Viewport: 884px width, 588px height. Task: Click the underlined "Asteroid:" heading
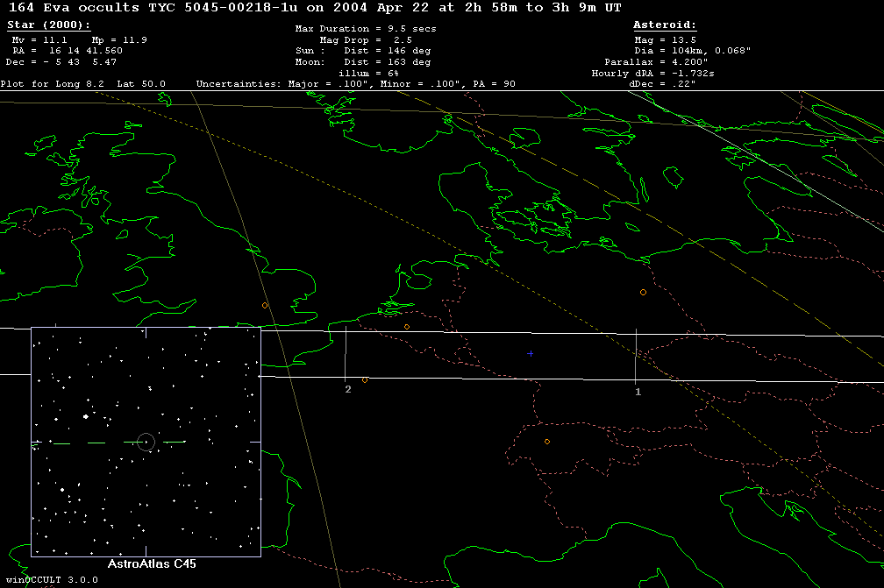[664, 25]
